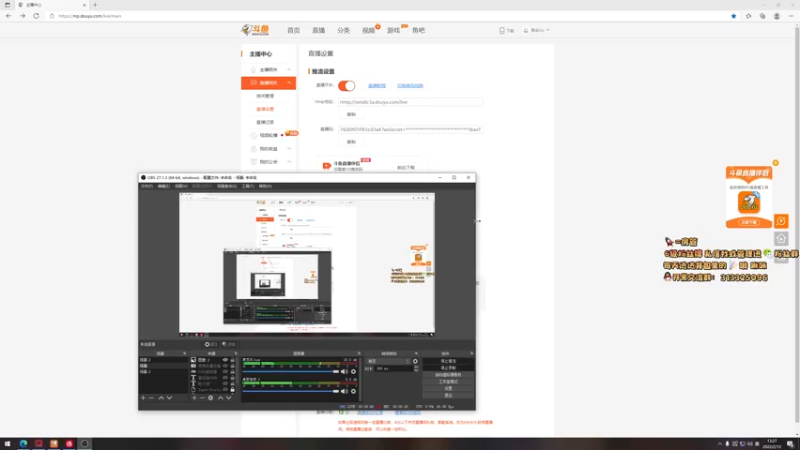Adjust the 麦克风/Aux volume slider
This screenshot has height=450, width=800.
click(291, 371)
